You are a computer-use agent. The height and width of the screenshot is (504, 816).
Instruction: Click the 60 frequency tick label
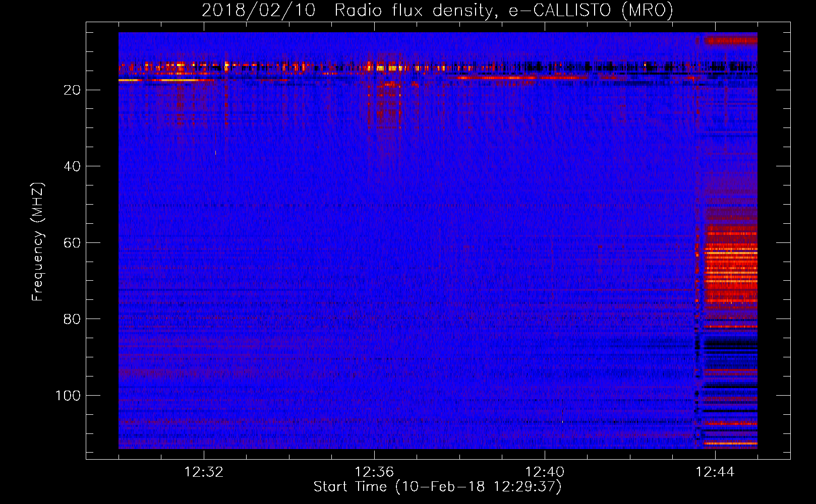[x=73, y=243]
